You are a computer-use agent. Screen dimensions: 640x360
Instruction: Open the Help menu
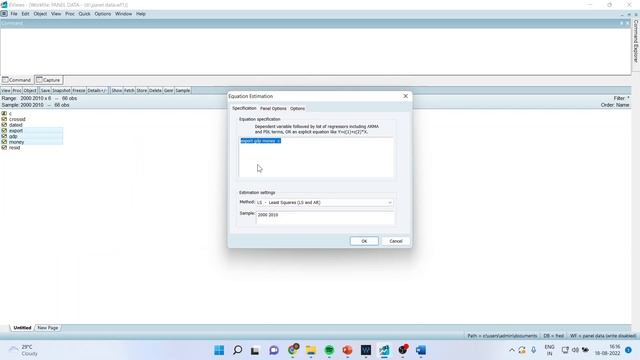click(x=141, y=14)
